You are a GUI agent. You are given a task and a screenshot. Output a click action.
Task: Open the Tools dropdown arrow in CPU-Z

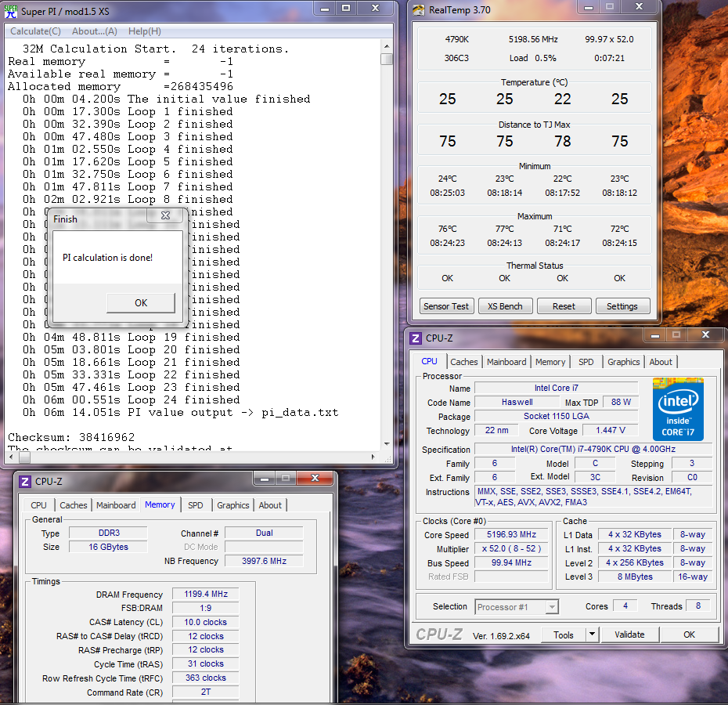tap(592, 634)
